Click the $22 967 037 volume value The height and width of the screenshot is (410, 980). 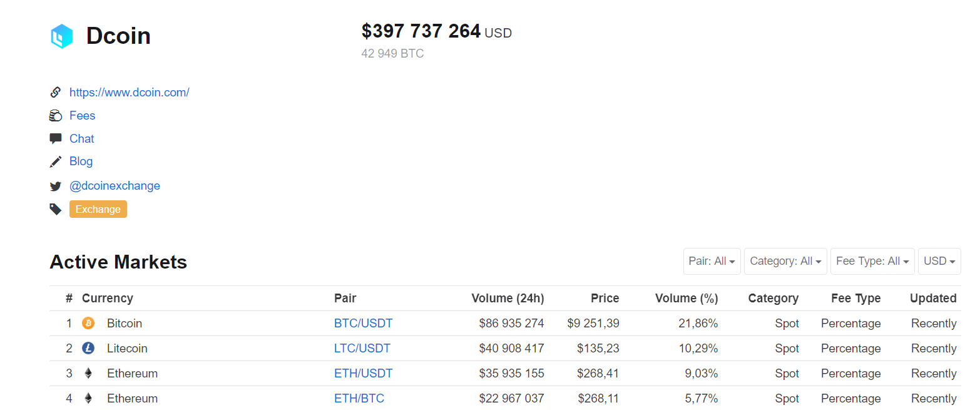pos(511,398)
